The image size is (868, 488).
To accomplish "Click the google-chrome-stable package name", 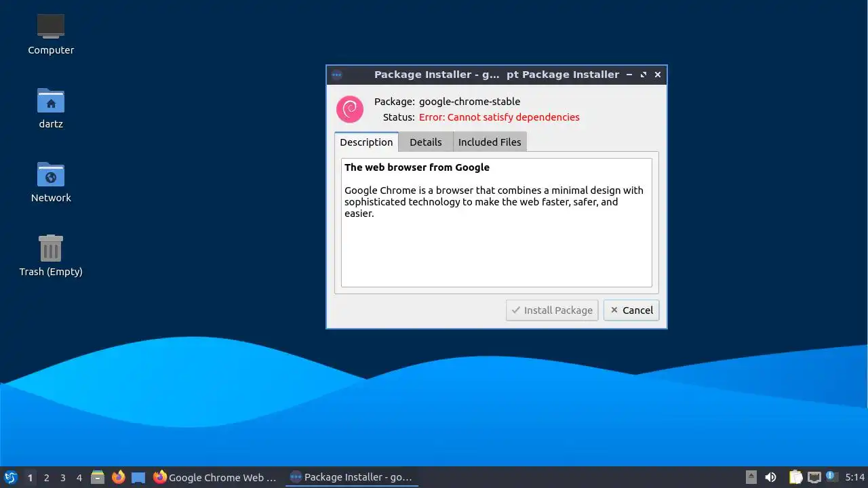I will [x=469, y=102].
